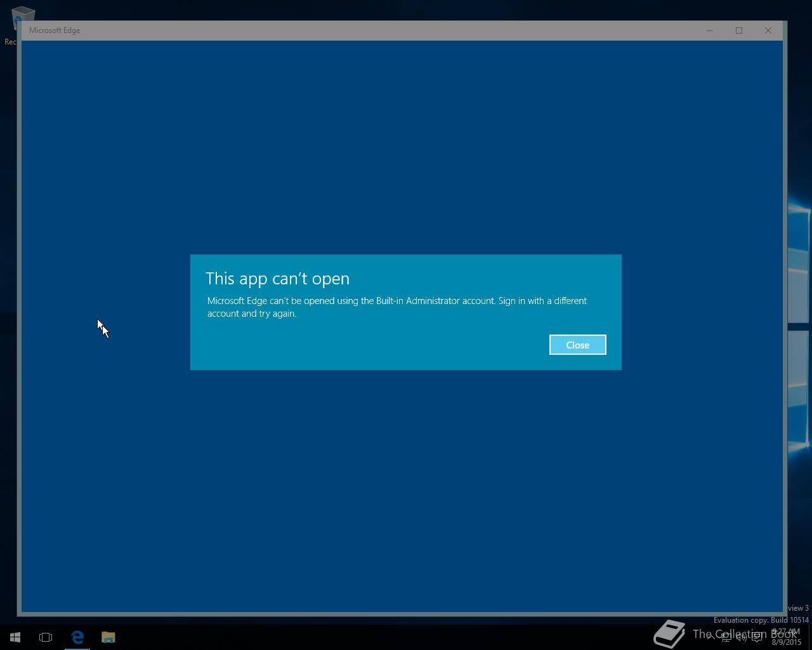Maximize the Microsoft Edge window
Screen dimensions: 812x650
pos(739,30)
